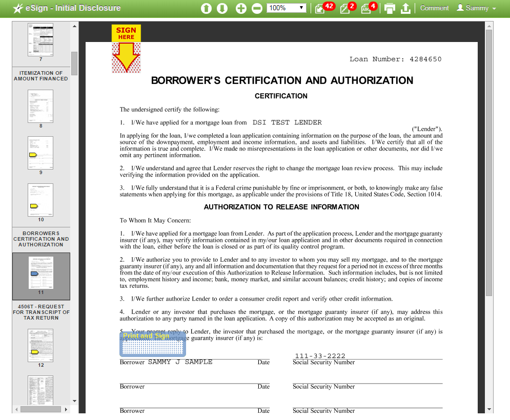Select page 7 thumbnail
Viewport: 510px width, 420px height.
(x=40, y=39)
